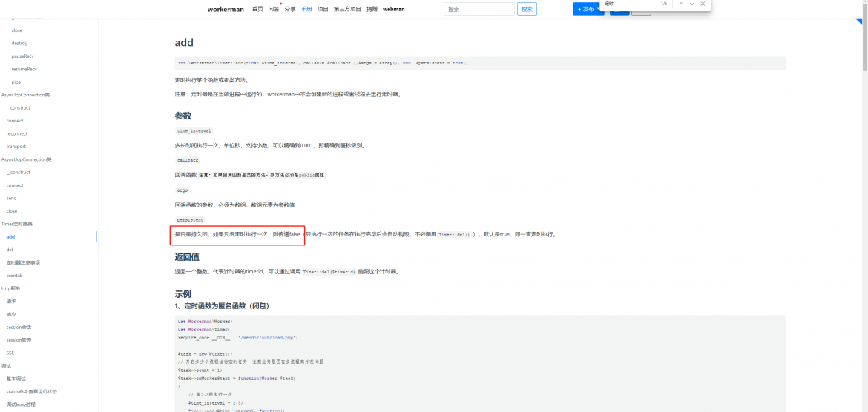
Task: Click the 返回值 section heading
Action: click(x=186, y=257)
